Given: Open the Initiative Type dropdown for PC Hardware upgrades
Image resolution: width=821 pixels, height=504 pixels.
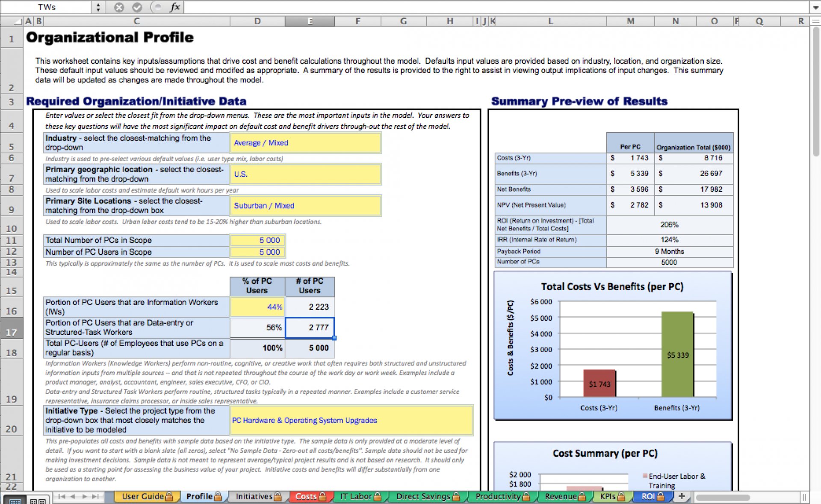Looking at the screenshot, I should click(351, 421).
